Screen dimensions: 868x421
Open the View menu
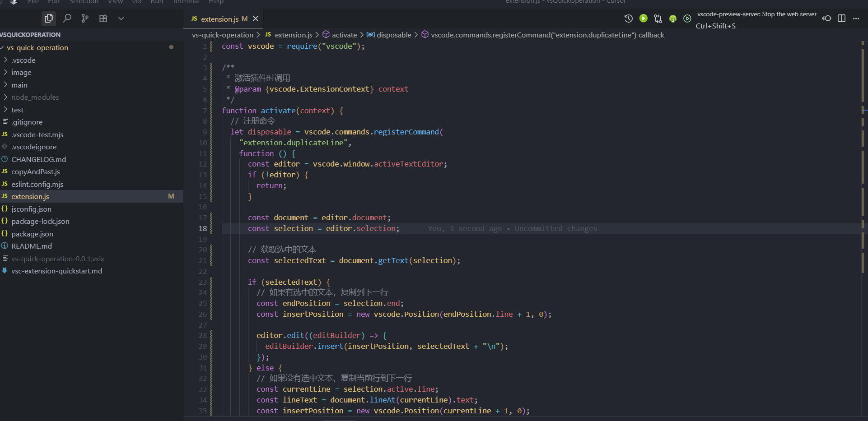[115, 1]
